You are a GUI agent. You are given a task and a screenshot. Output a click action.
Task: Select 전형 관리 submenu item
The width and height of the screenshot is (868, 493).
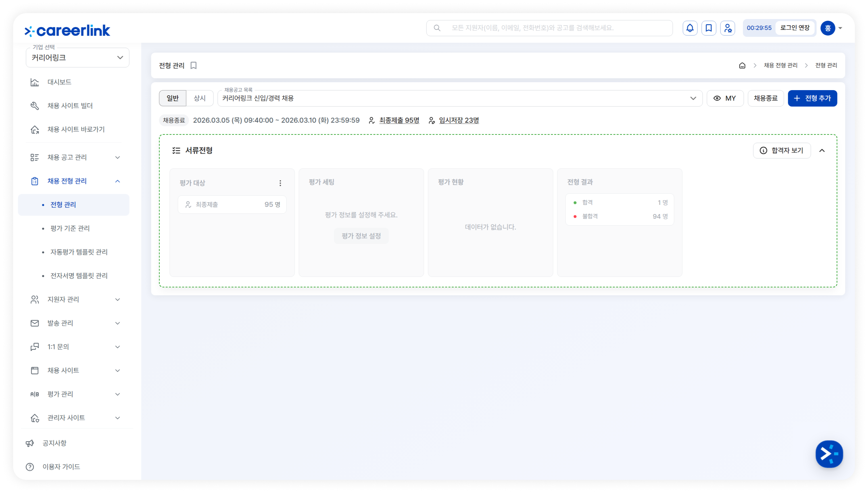[x=74, y=205]
